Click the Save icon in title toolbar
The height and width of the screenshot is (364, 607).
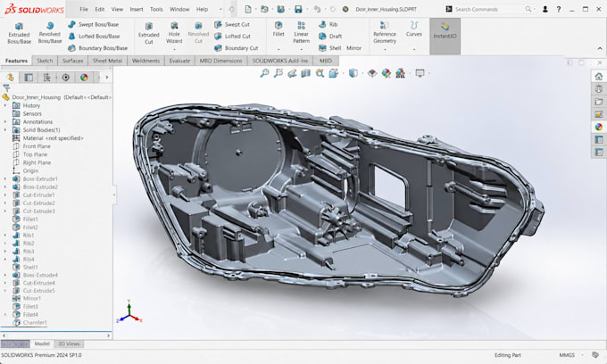pyautogui.click(x=298, y=9)
